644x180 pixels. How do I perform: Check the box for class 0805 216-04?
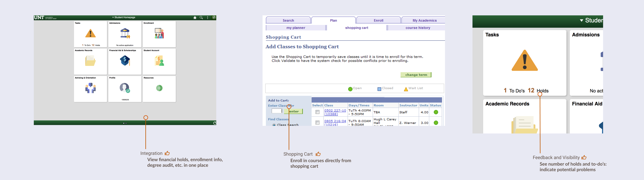click(x=317, y=123)
